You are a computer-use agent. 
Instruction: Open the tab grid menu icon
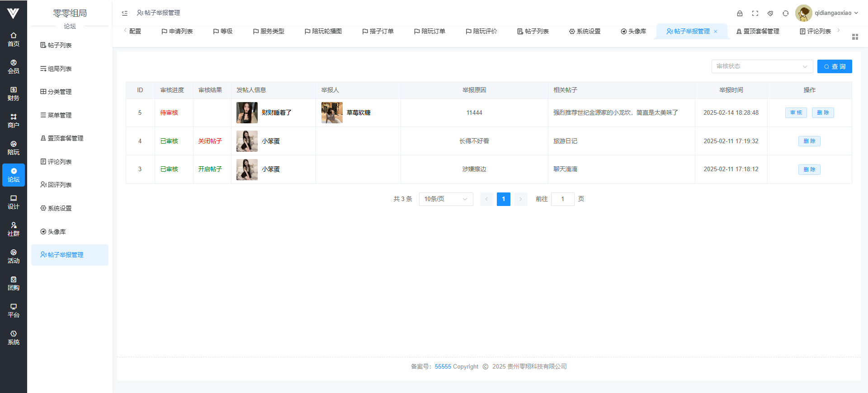click(x=855, y=37)
